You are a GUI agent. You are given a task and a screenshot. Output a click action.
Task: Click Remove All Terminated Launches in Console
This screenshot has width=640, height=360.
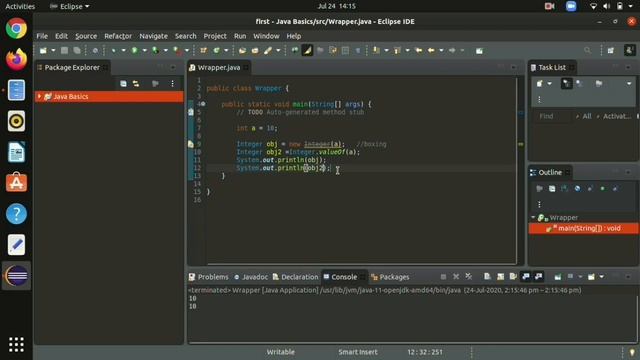tap(469, 277)
